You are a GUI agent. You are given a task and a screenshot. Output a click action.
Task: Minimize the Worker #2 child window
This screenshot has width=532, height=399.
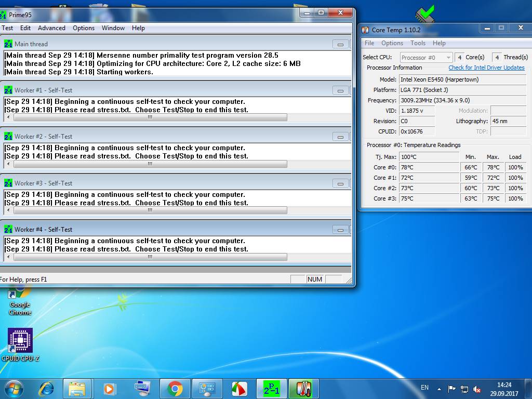pyautogui.click(x=340, y=137)
